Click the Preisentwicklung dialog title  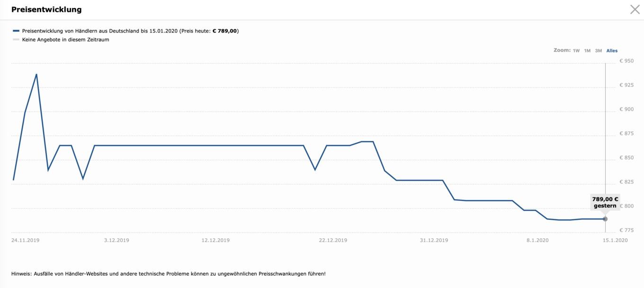click(46, 9)
